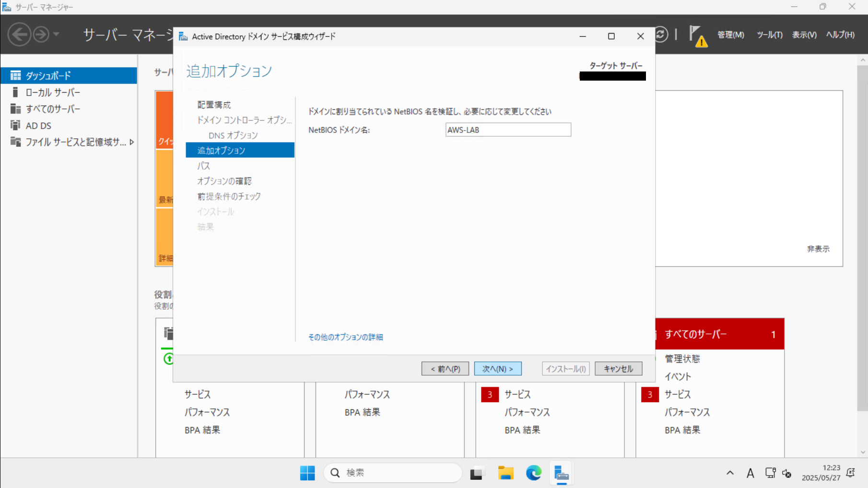Click the Server Manager taskbar icon
The width and height of the screenshot is (868, 488).
pos(561,473)
